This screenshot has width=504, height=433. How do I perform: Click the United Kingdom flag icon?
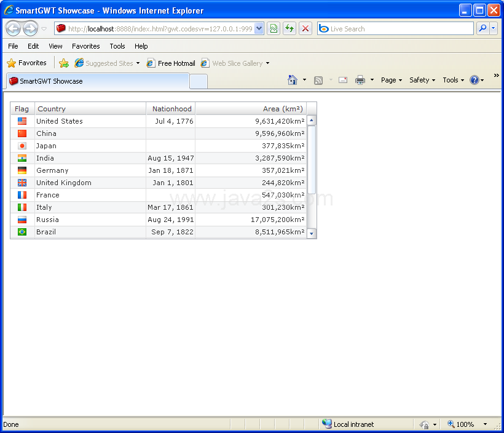click(x=22, y=183)
